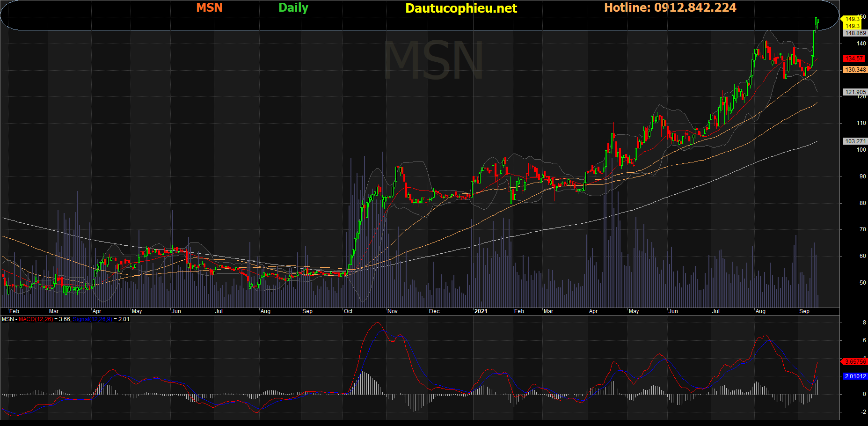Jump to the 2021 year marker on time axis
This screenshot has width=868, height=426.
(x=481, y=311)
